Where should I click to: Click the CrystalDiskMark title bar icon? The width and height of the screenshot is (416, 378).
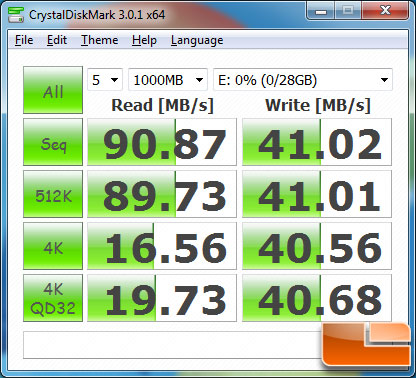[x=16, y=14]
